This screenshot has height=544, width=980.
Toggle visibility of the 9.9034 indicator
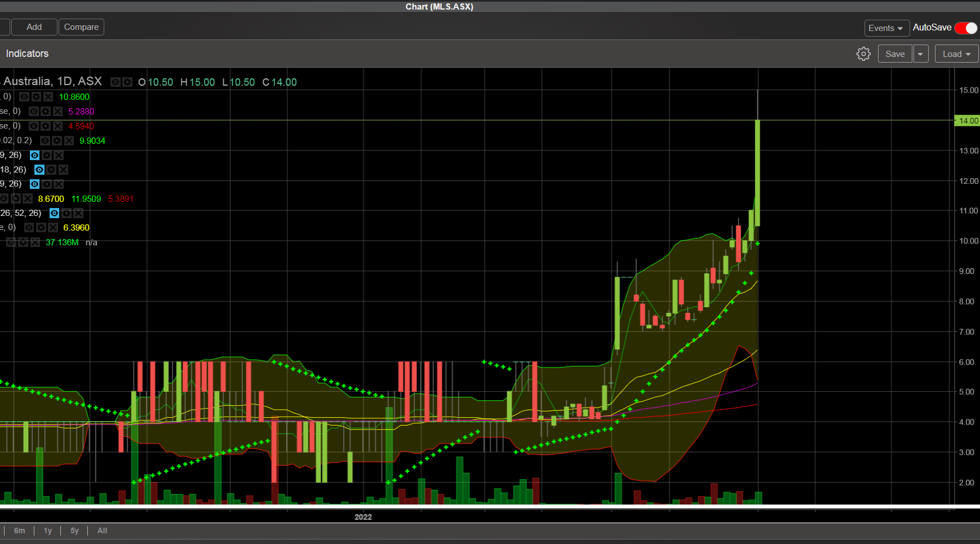coord(45,141)
